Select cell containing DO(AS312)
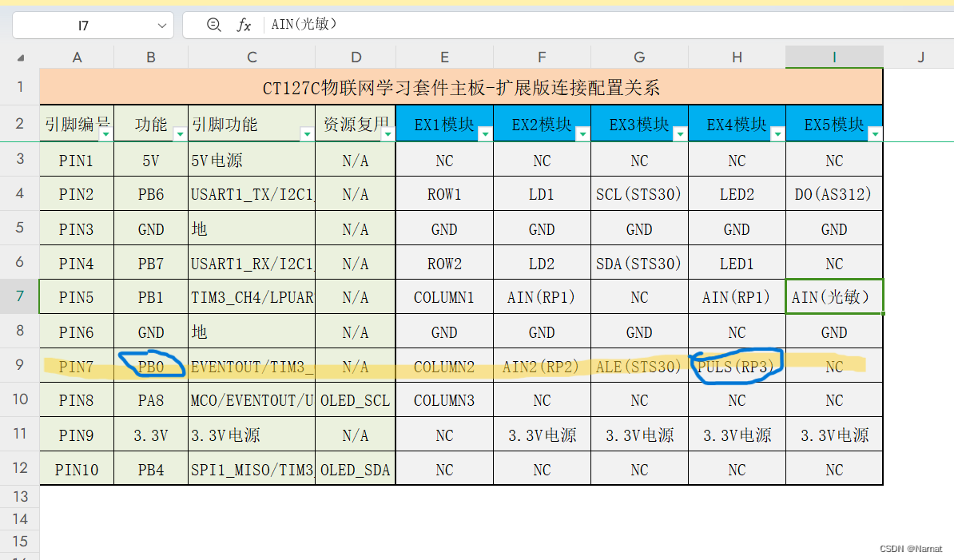 (x=834, y=194)
